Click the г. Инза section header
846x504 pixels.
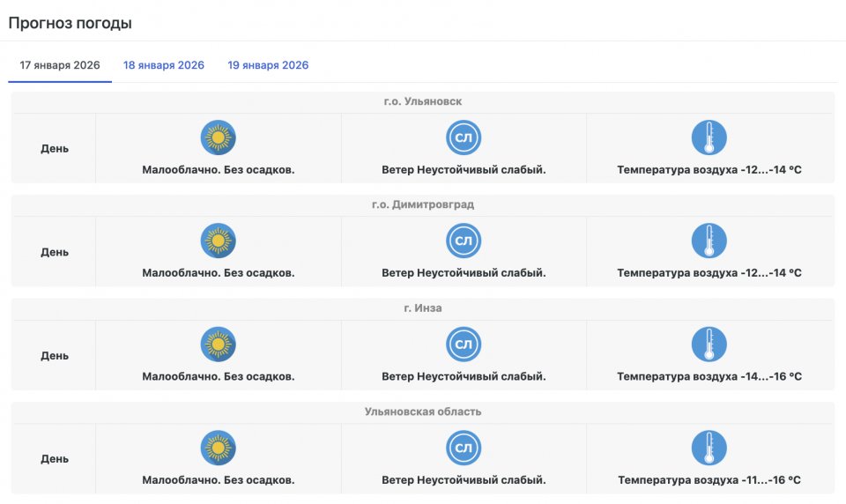click(x=423, y=308)
